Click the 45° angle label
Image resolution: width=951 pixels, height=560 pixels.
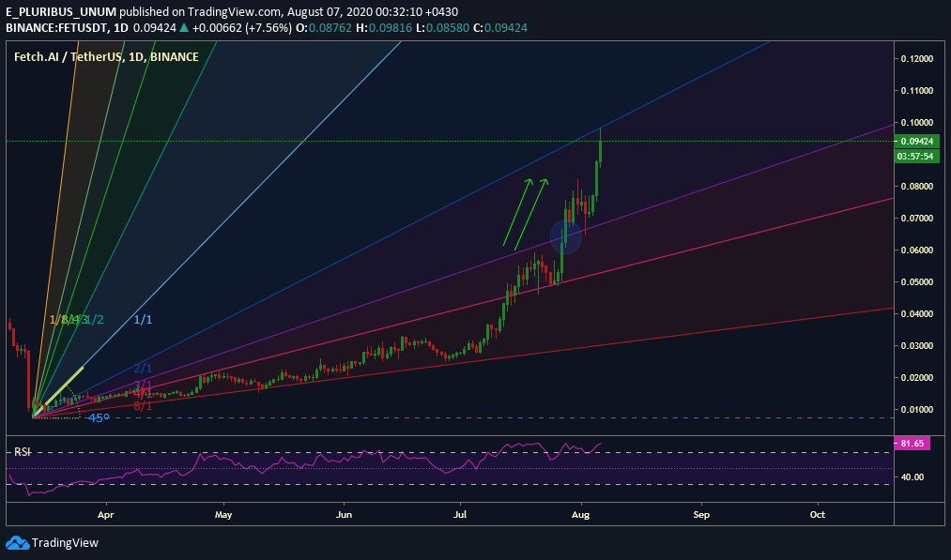pos(99,418)
